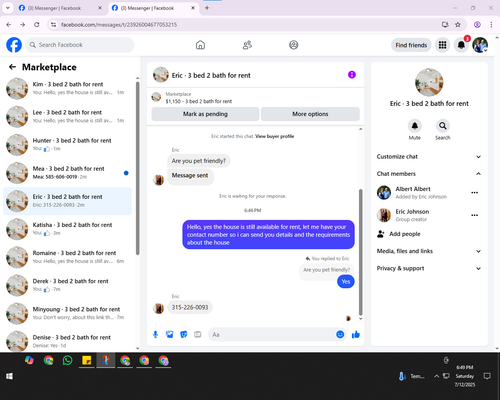Open the View buyer profile link

tap(275, 136)
